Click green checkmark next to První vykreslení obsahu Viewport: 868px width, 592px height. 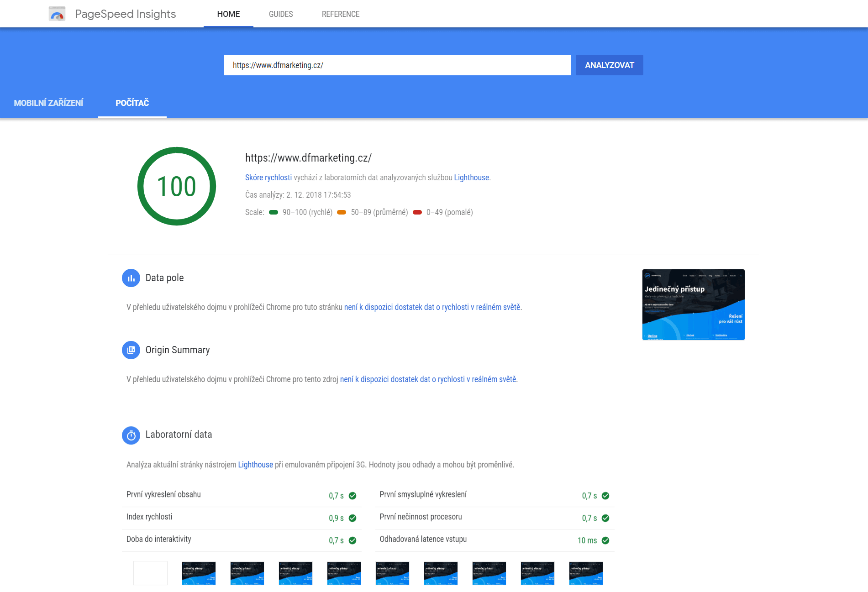click(x=352, y=496)
